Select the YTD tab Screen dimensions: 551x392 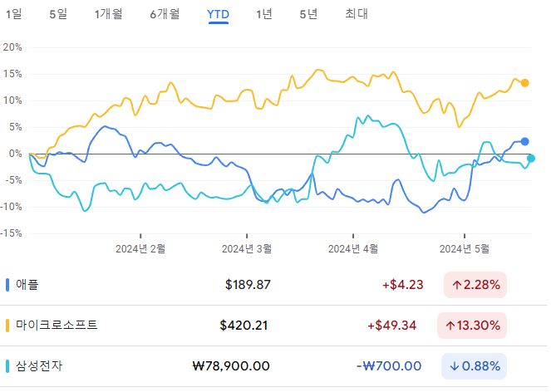[219, 14]
